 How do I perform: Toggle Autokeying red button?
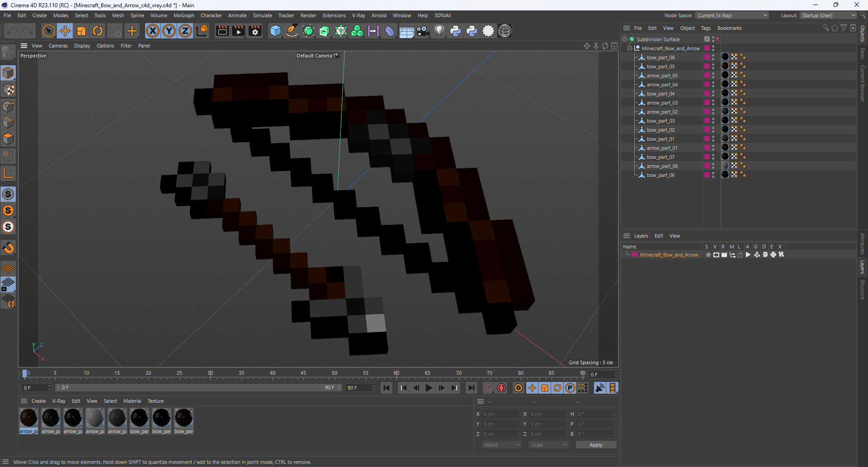(x=501, y=388)
